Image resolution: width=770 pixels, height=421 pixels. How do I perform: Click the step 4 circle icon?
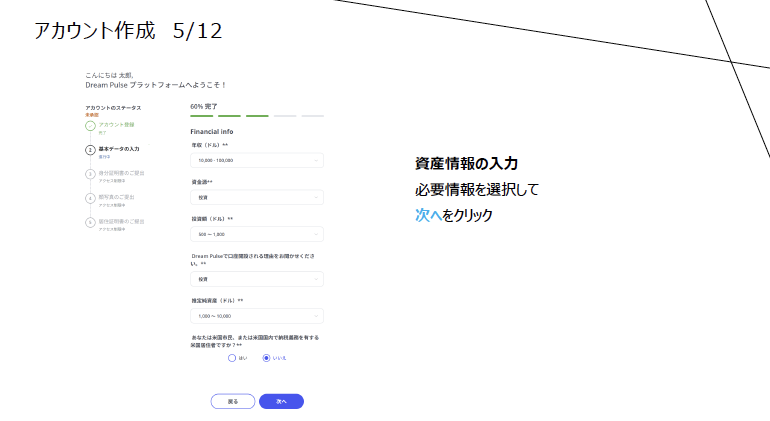90,198
